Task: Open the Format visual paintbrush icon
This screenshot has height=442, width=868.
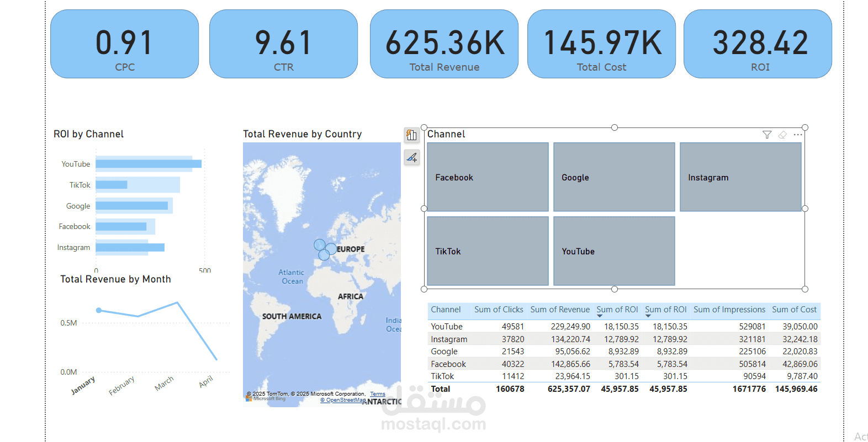Action: tap(412, 158)
